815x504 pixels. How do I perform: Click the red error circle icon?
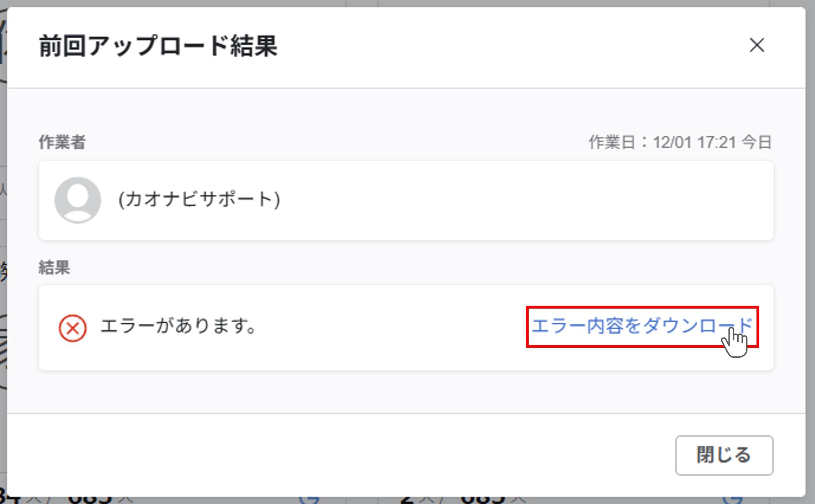(x=73, y=328)
